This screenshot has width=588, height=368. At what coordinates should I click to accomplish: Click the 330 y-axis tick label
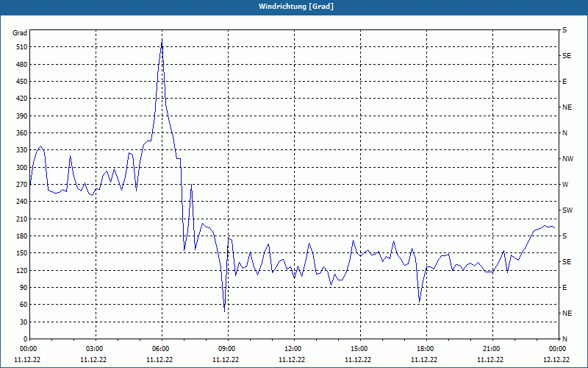tap(22, 150)
